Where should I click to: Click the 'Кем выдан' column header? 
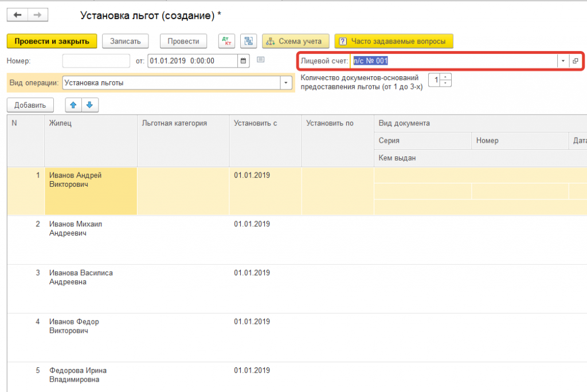(x=480, y=158)
